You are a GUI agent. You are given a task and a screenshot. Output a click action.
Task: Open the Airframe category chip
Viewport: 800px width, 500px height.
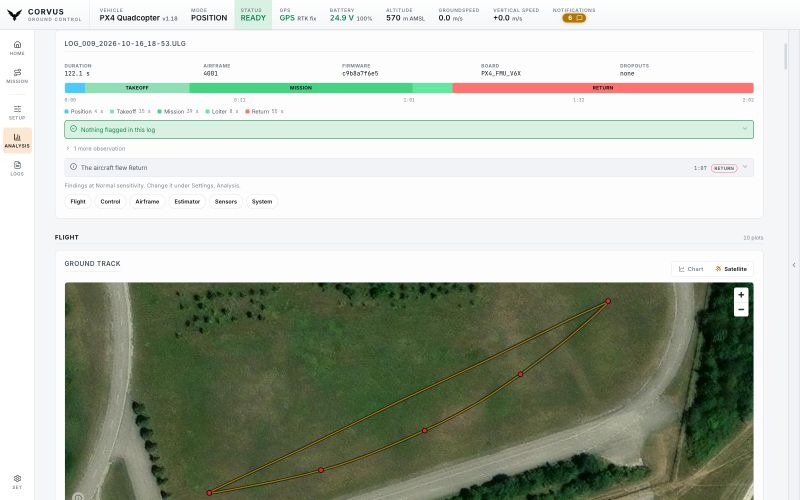click(x=147, y=202)
